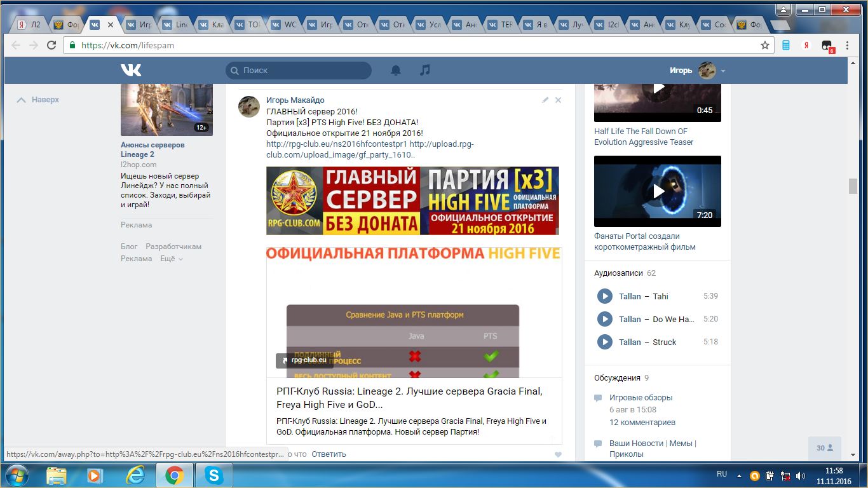This screenshot has width=868, height=488.
Task: Close the active VK tab
Action: pos(111,25)
